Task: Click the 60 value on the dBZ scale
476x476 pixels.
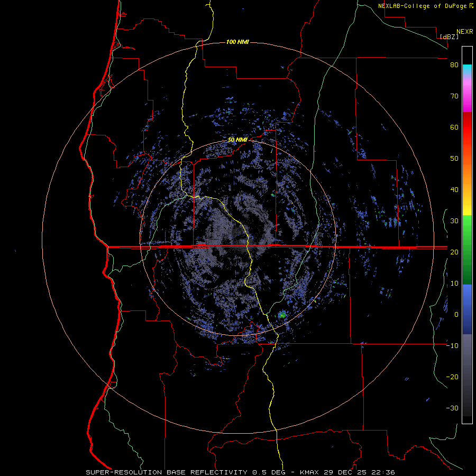Action: coord(454,127)
